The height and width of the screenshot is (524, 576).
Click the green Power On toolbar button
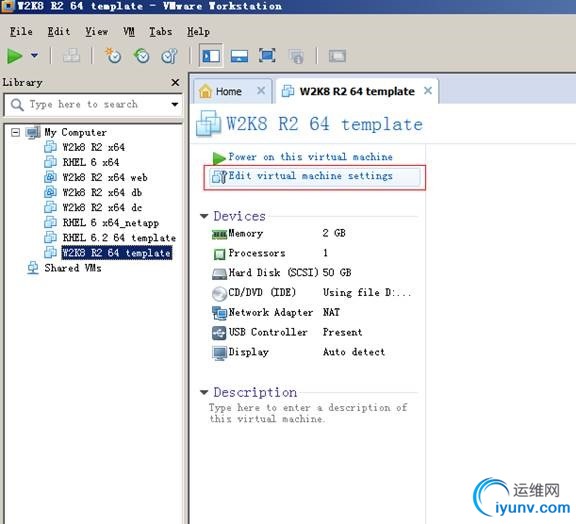tap(15, 56)
